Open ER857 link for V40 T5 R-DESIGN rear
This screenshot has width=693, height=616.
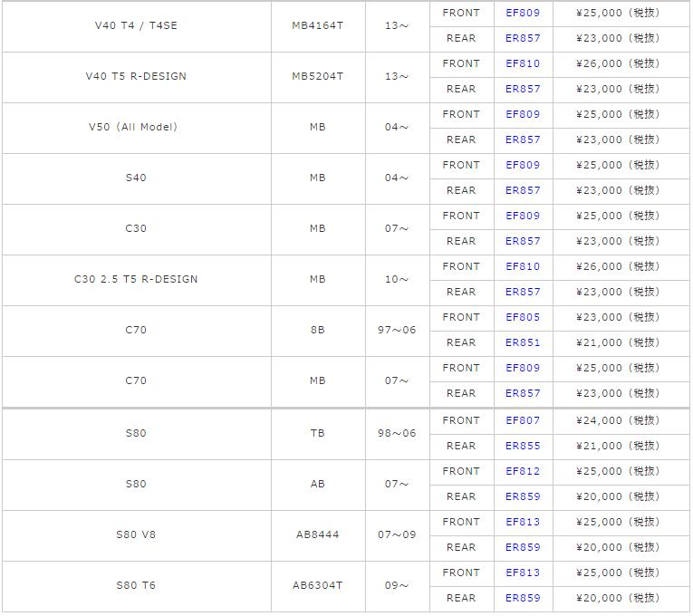[x=523, y=90]
